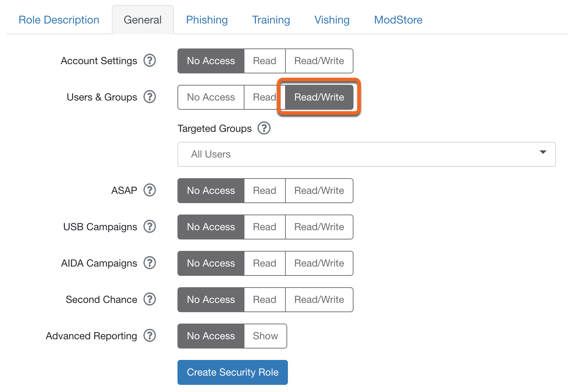The width and height of the screenshot is (568, 392).
Task: Click the Advanced Reporting help icon
Action: point(150,335)
